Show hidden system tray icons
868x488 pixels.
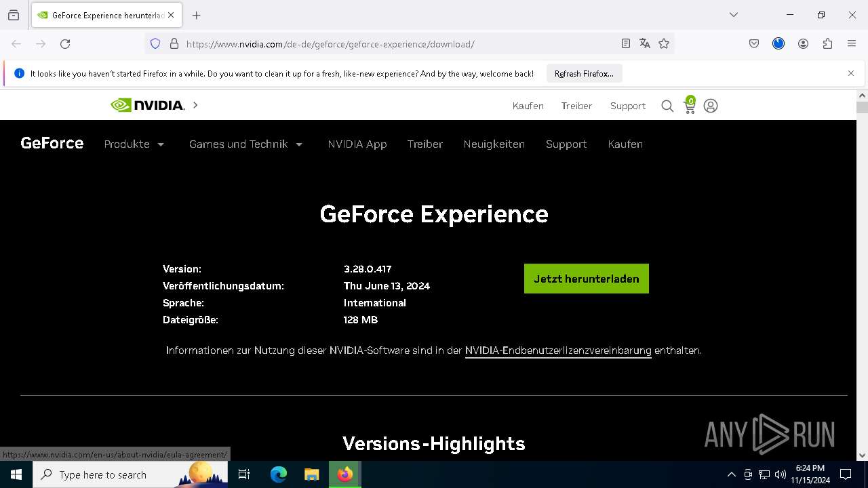[731, 474]
